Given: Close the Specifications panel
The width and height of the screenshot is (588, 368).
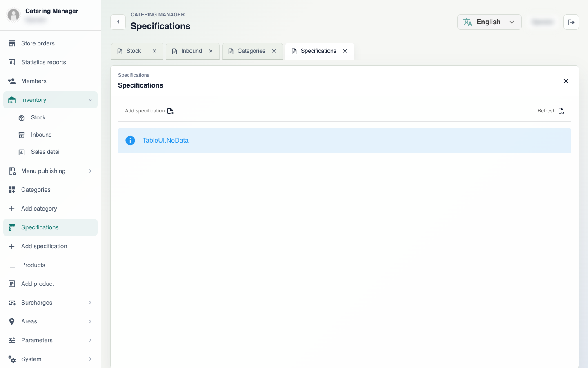Looking at the screenshot, I should (566, 81).
